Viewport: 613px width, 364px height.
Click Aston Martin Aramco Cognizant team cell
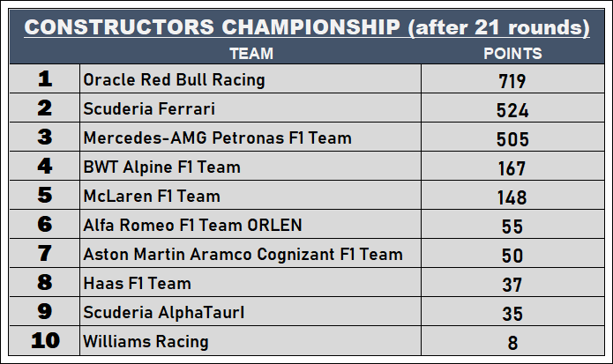pos(243,255)
